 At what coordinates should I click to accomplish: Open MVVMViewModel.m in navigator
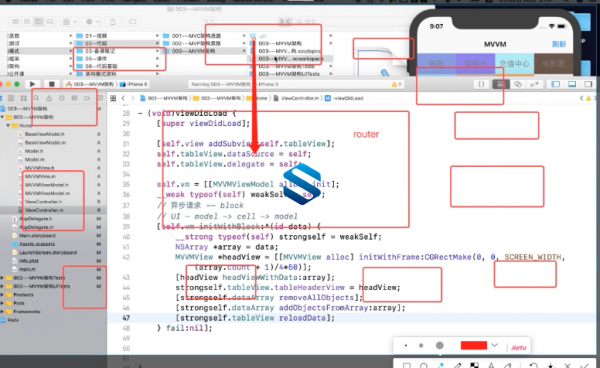47,193
